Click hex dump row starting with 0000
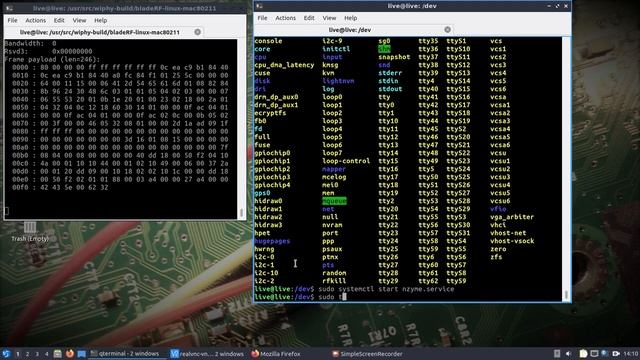Image resolution: width=640 pixels, height=360 pixels. click(120, 67)
